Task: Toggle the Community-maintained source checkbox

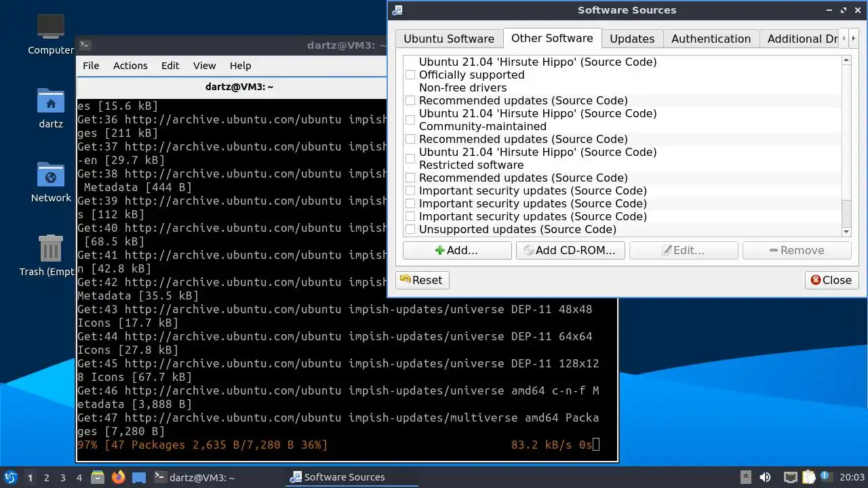Action: [x=410, y=120]
